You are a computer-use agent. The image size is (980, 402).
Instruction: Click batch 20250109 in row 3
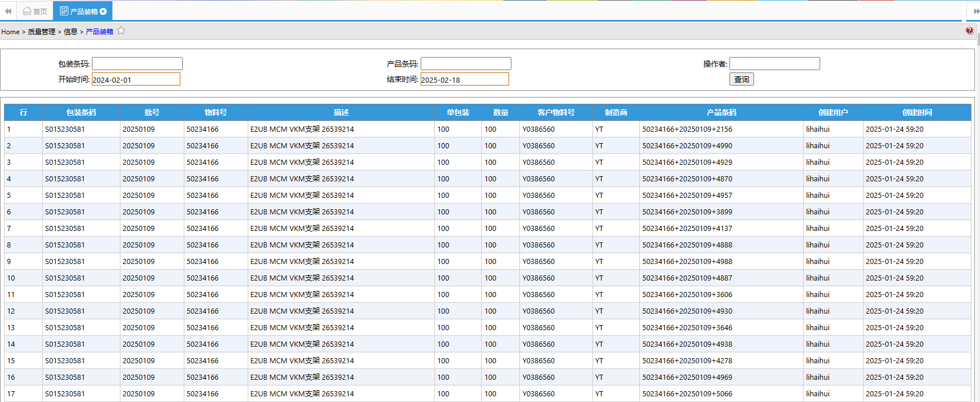(x=139, y=163)
